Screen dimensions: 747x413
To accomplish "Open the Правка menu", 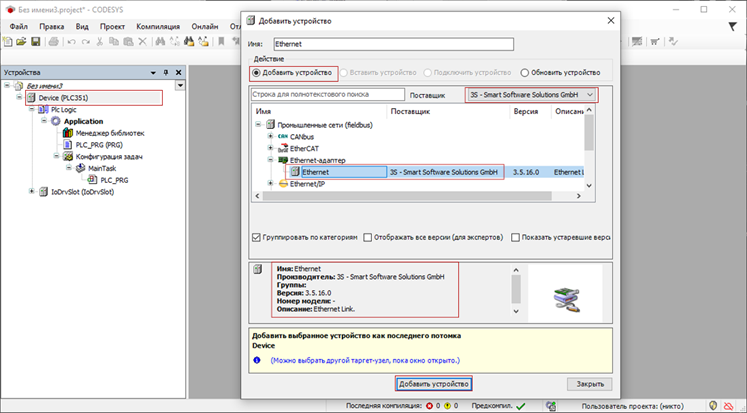I will click(x=51, y=27).
